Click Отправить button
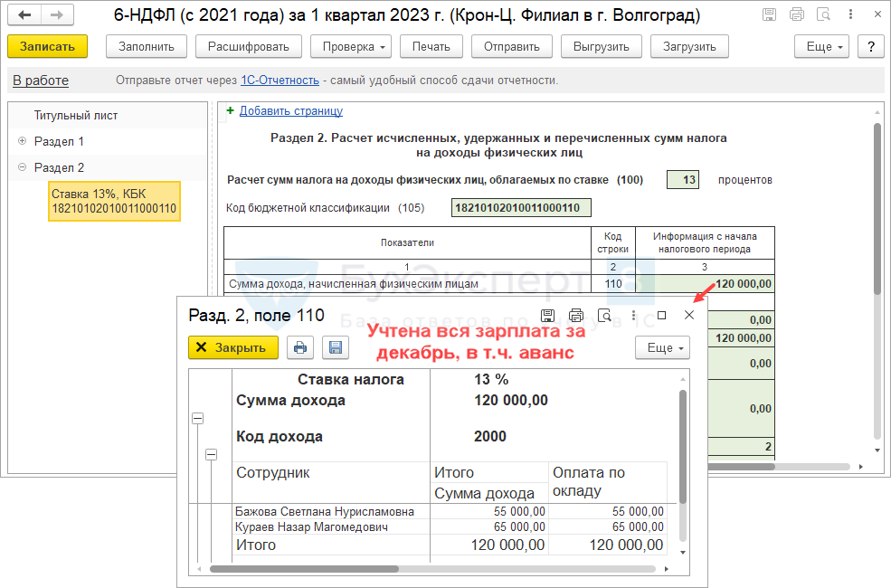891x588 pixels. [x=512, y=46]
